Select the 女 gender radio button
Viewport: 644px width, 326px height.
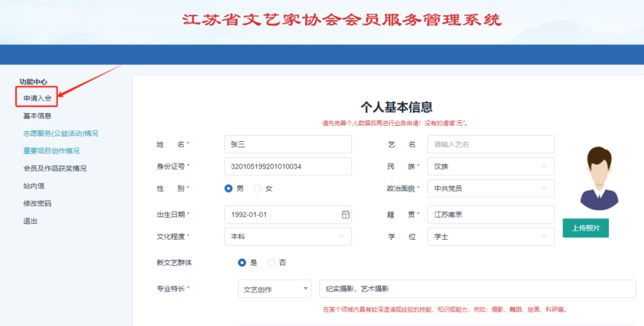(258, 188)
